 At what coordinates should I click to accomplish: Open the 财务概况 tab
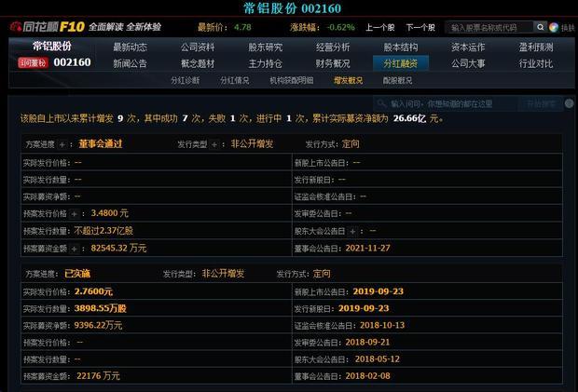tap(333, 63)
